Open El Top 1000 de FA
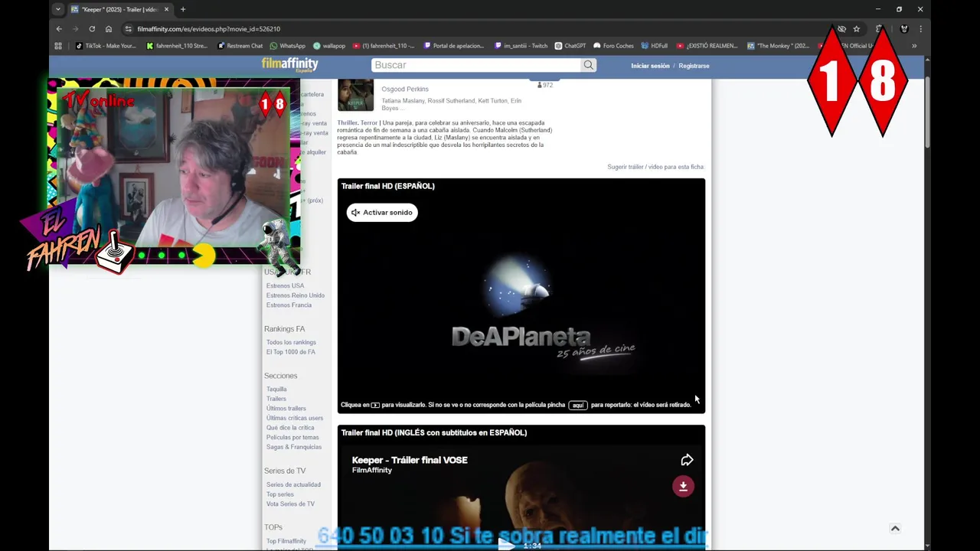 click(x=290, y=352)
